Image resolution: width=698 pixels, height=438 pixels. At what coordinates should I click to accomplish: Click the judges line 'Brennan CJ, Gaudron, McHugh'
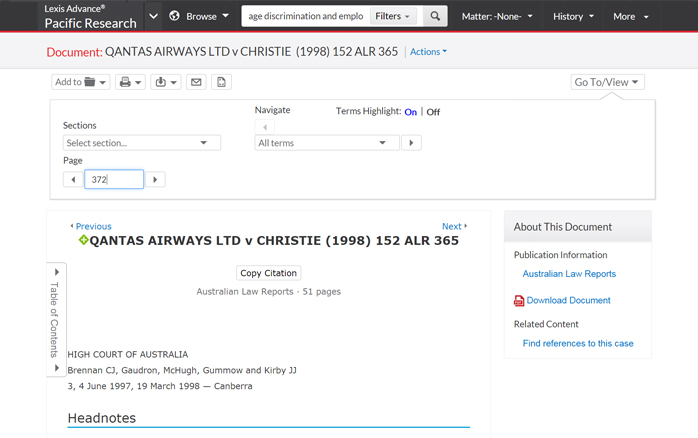click(182, 370)
